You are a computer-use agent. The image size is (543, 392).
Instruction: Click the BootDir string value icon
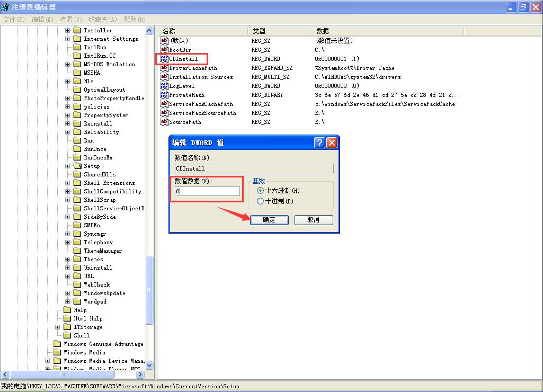click(x=164, y=50)
